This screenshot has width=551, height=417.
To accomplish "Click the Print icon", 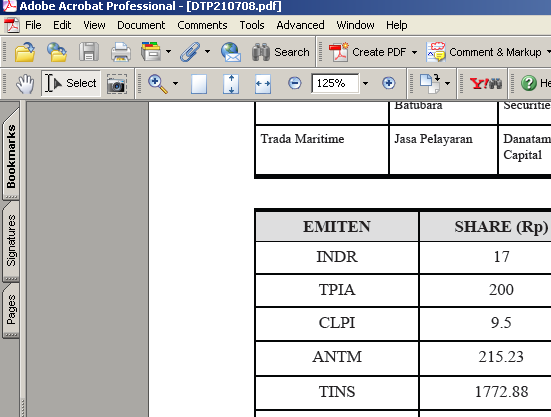I will click(x=121, y=52).
